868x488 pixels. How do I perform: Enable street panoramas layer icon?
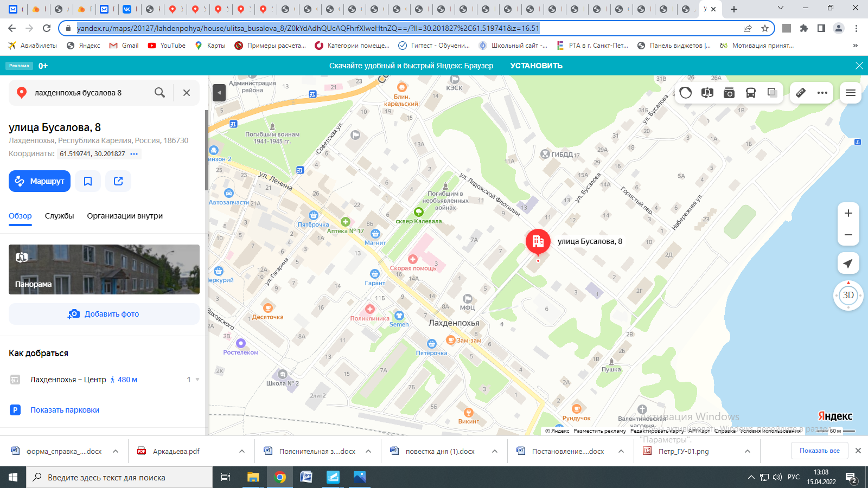[707, 93]
